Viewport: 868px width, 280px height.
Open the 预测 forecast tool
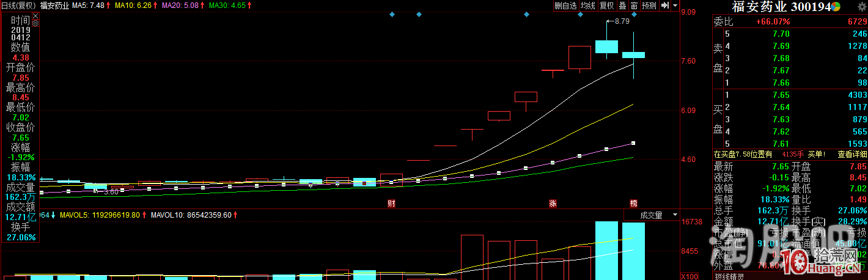[x=649, y=6]
